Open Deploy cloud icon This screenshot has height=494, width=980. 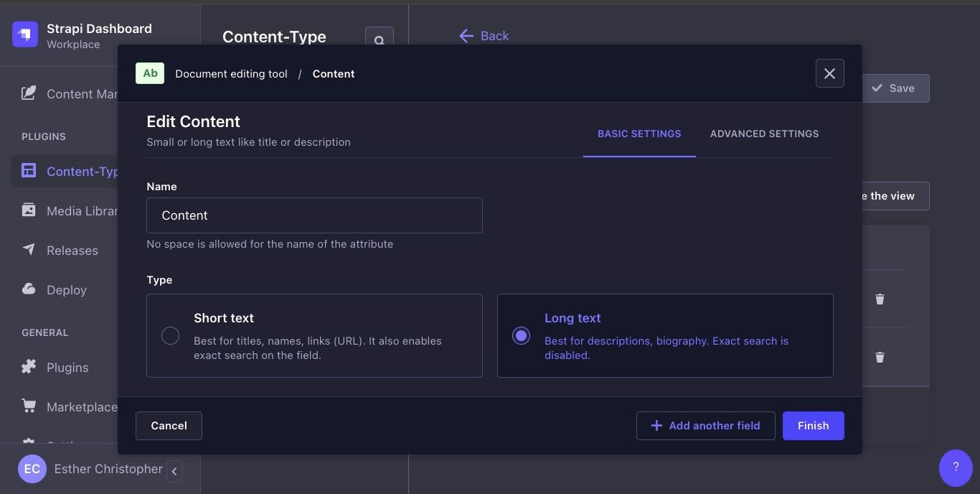click(x=29, y=289)
